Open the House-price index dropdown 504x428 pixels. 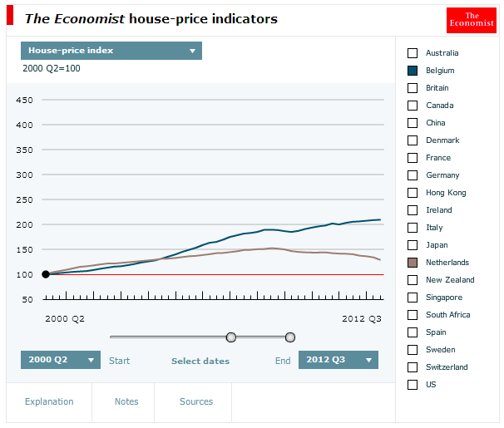(x=111, y=51)
